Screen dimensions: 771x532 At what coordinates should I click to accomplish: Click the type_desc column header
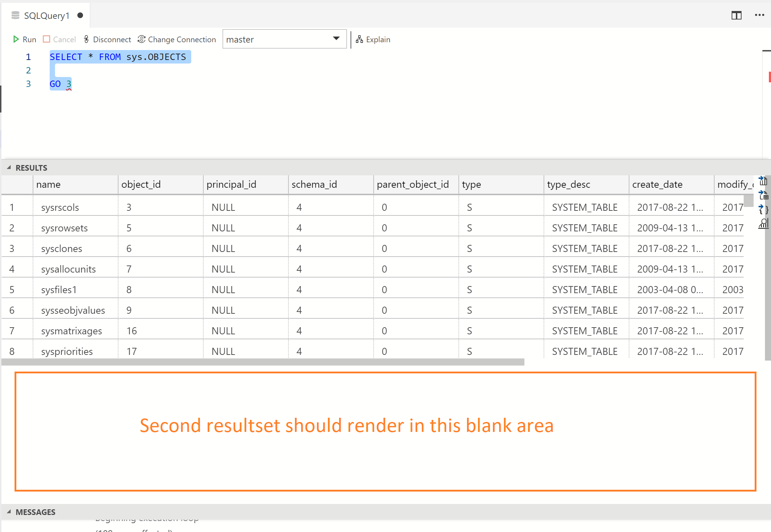[568, 185]
